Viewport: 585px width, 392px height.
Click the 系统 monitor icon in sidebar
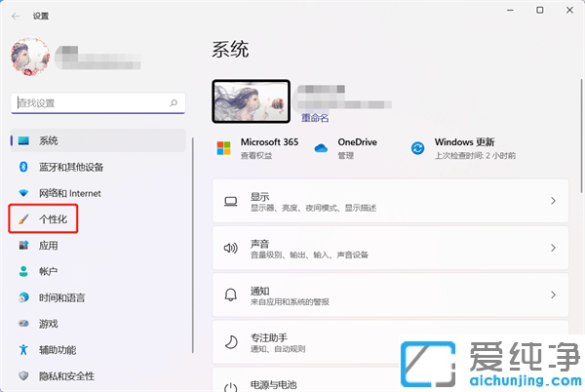tap(23, 140)
